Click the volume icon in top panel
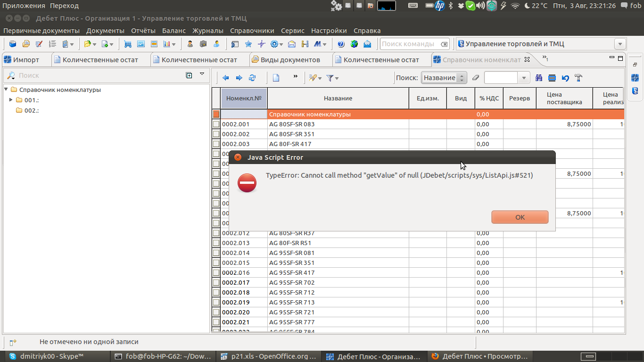The width and height of the screenshot is (644, 362). pyautogui.click(x=481, y=6)
